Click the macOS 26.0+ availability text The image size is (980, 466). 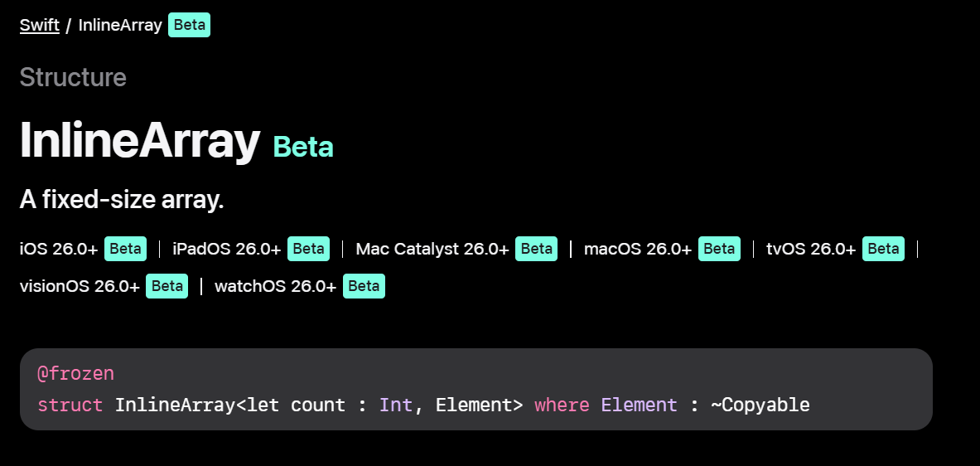click(638, 249)
